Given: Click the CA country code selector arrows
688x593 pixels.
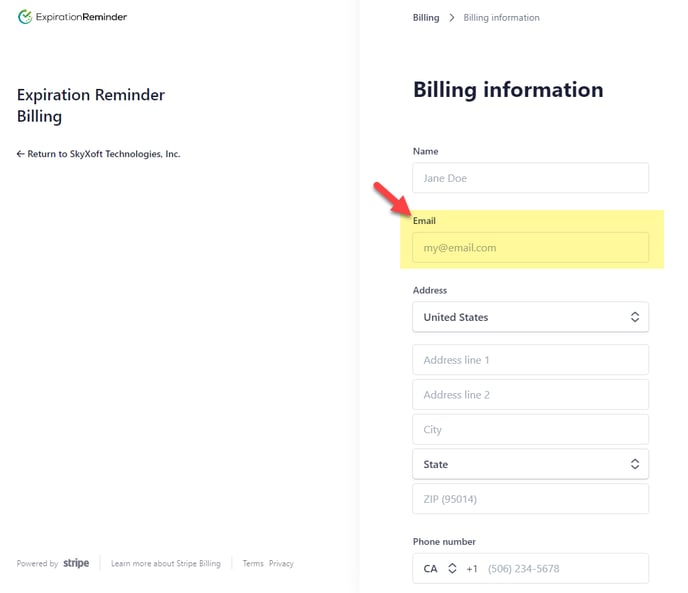Looking at the screenshot, I should click(452, 568).
